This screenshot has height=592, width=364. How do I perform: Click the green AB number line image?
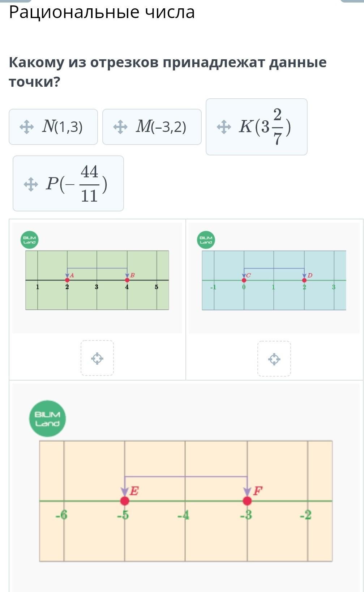(x=97, y=280)
